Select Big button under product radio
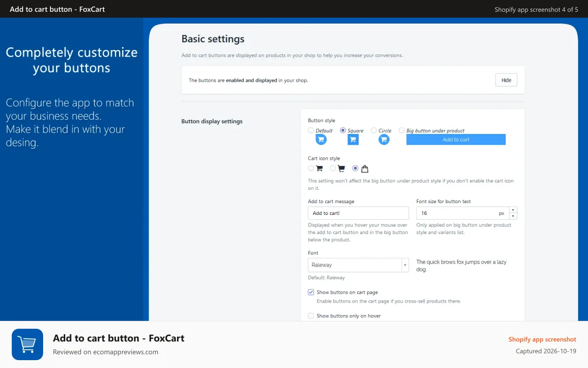 (x=402, y=131)
